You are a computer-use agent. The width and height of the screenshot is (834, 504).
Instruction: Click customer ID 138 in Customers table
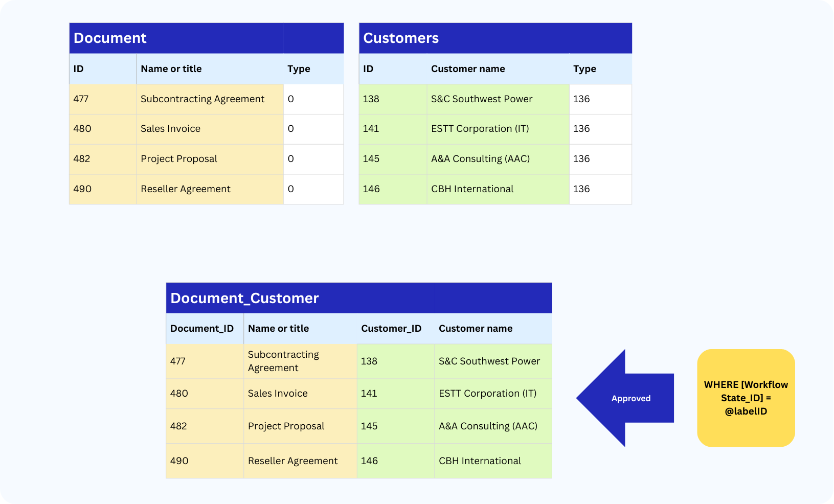pyautogui.click(x=370, y=99)
